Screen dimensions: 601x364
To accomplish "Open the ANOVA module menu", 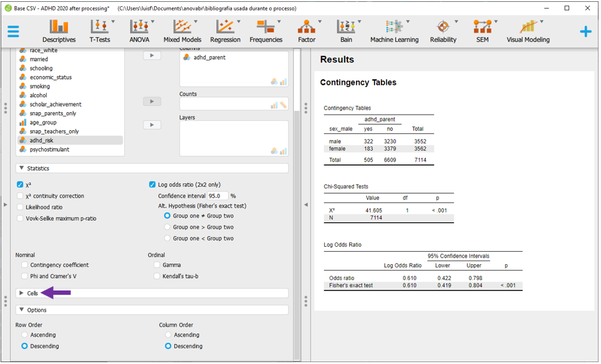I will tap(139, 31).
